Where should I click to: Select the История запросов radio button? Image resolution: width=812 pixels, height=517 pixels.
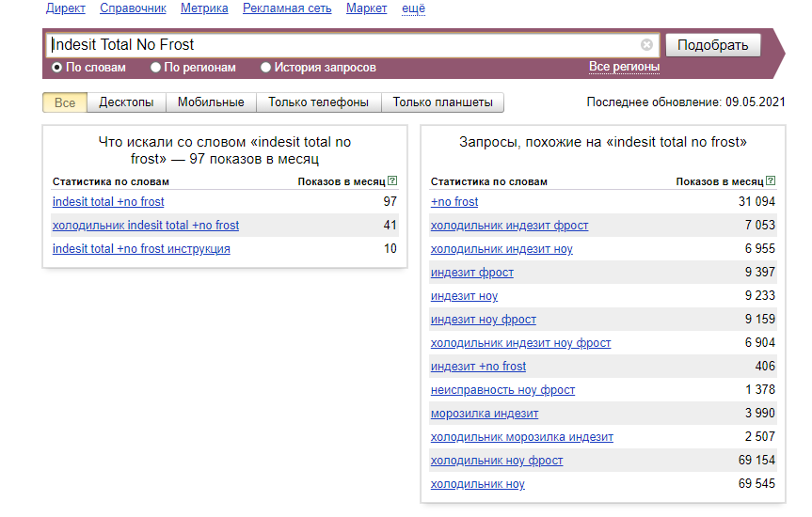coord(265,68)
